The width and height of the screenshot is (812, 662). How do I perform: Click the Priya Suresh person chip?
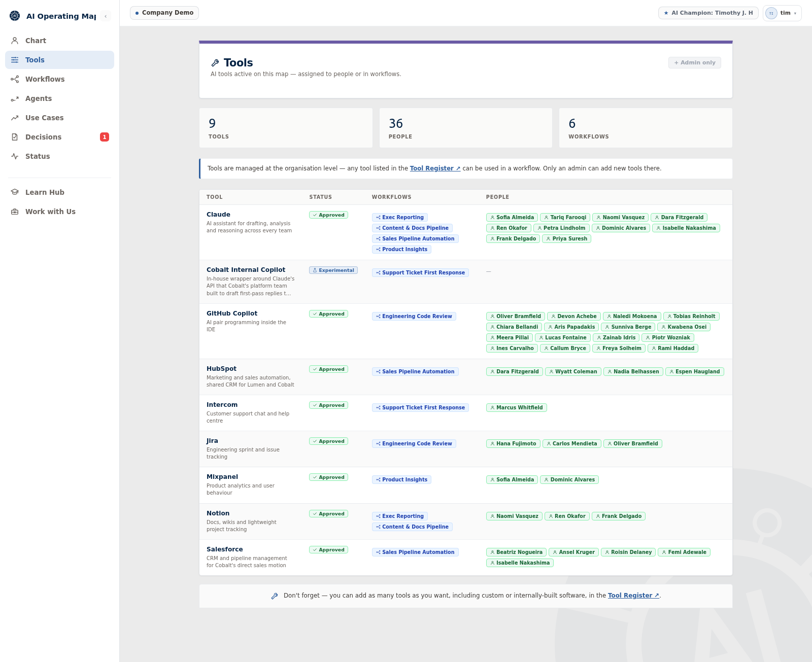click(x=566, y=238)
